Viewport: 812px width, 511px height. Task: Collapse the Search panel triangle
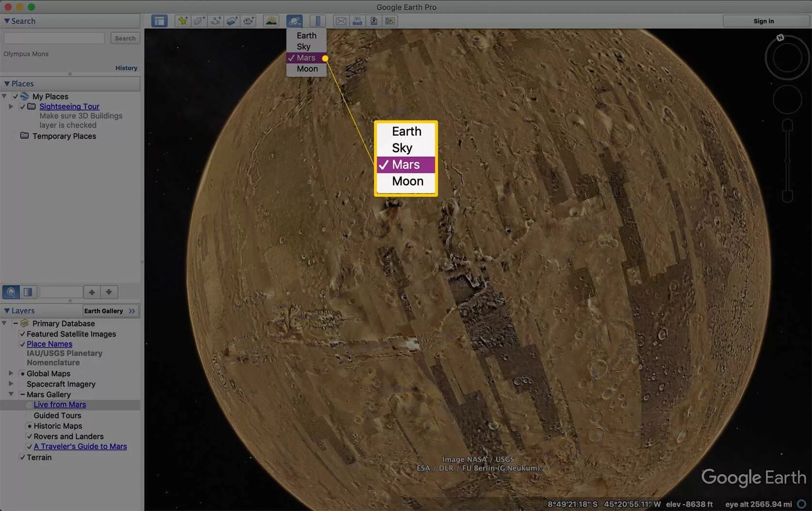click(7, 21)
